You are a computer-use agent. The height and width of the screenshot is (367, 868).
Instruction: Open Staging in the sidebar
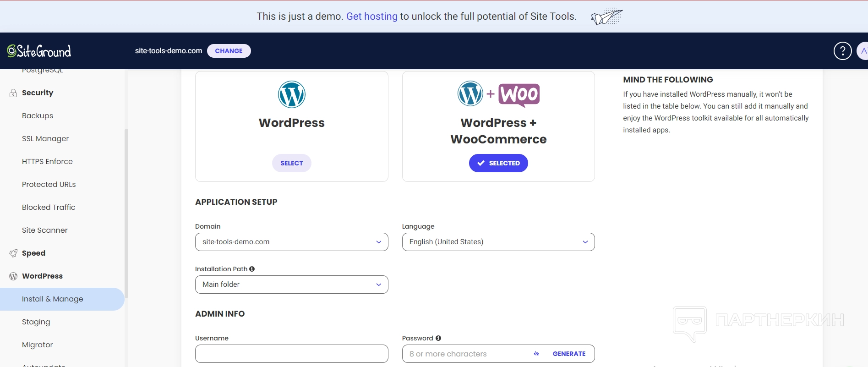click(36, 322)
